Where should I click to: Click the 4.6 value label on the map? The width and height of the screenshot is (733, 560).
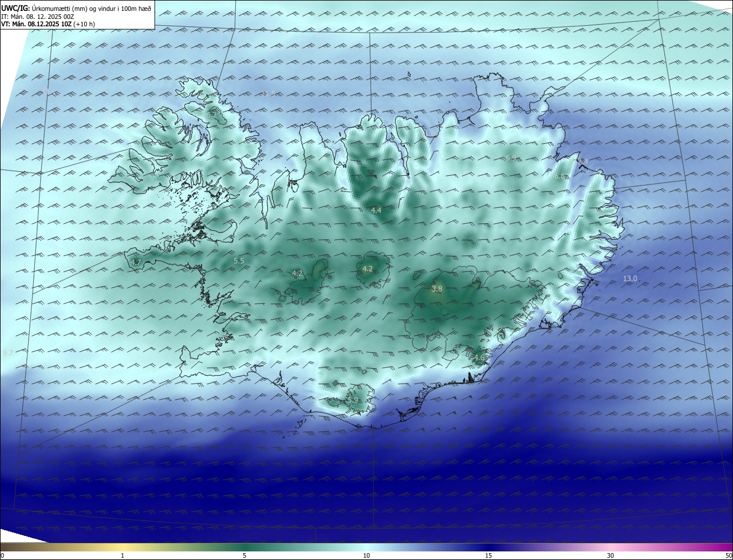[x=479, y=358]
